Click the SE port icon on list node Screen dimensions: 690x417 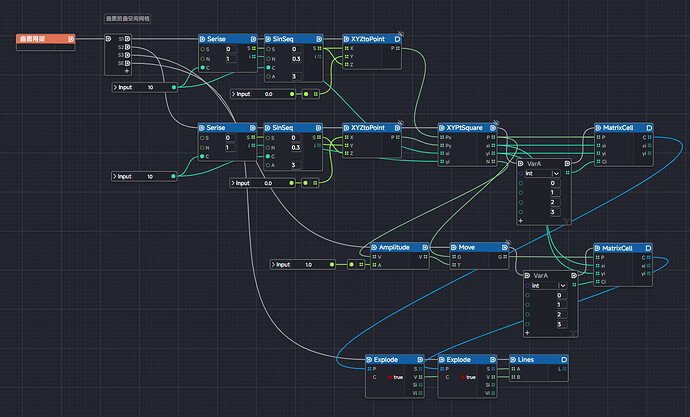129,63
